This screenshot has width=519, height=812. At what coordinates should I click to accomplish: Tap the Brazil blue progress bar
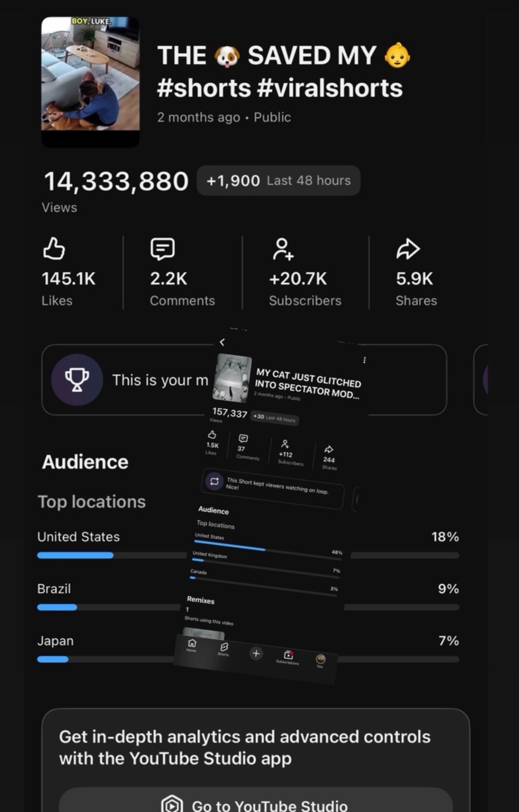[x=57, y=607]
